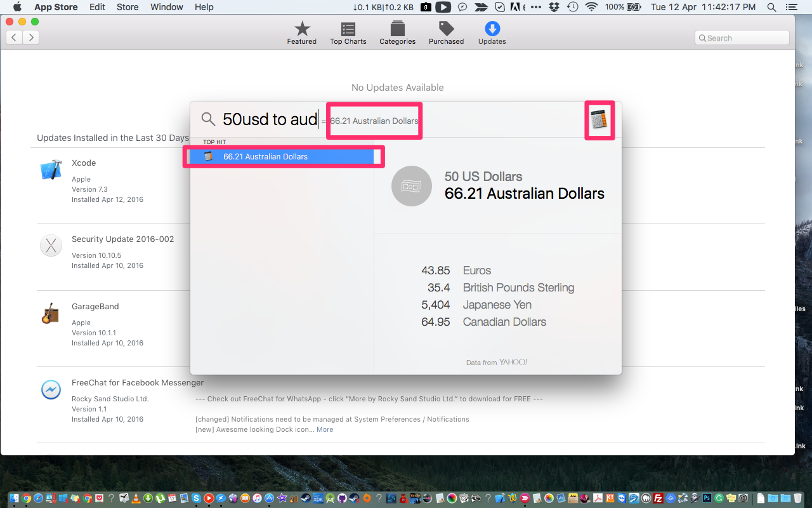This screenshot has width=812, height=508.
Task: Click the 43.85 Euros conversion row
Action: coord(455,271)
